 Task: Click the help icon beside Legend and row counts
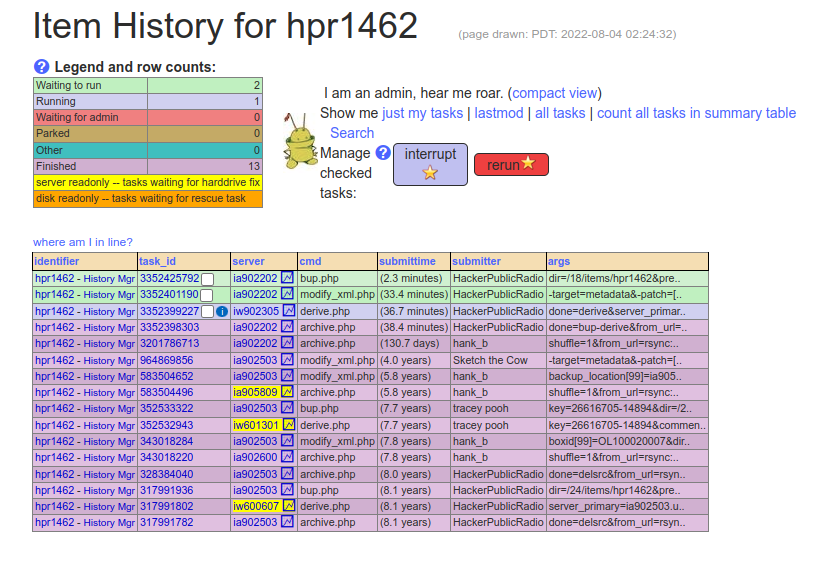[x=41, y=67]
